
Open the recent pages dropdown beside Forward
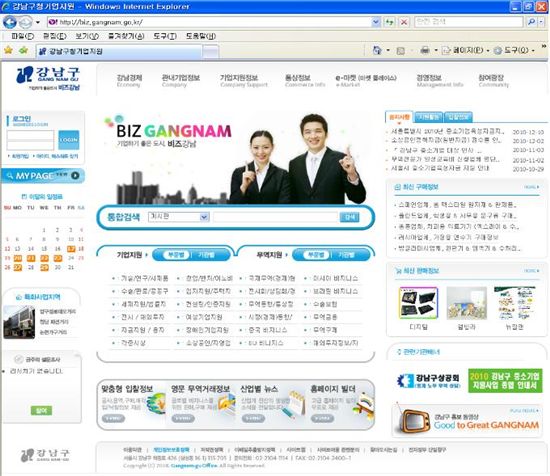point(38,22)
